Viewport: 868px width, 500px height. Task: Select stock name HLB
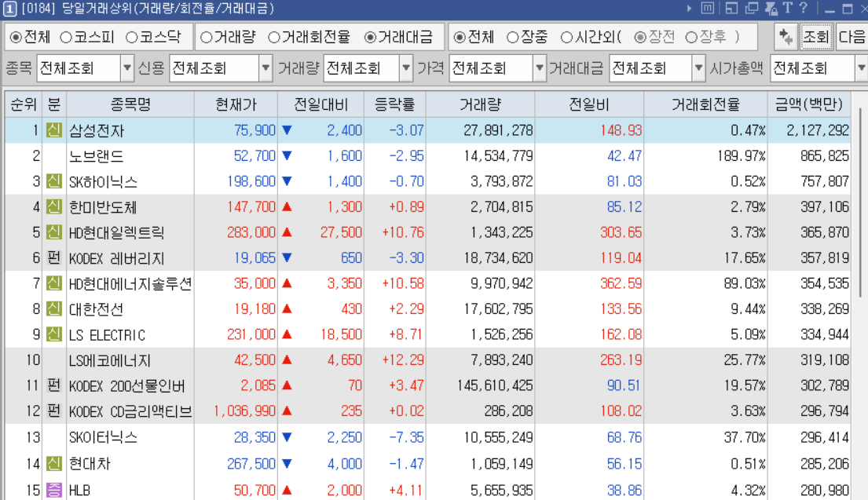click(79, 490)
